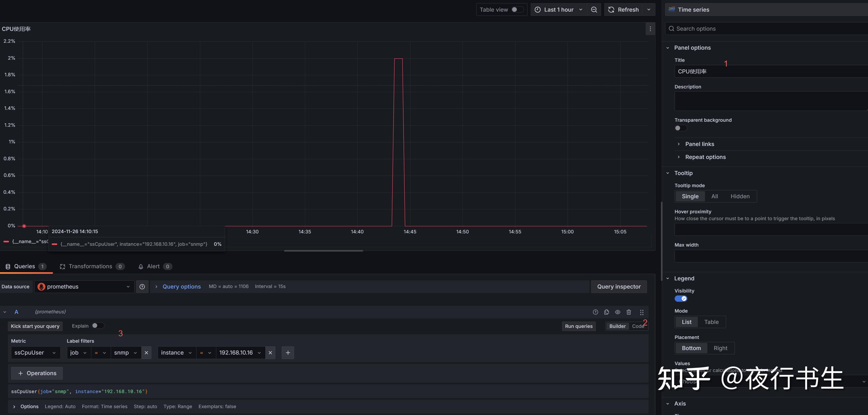
Task: Switch to the Alert tab
Action: click(155, 267)
